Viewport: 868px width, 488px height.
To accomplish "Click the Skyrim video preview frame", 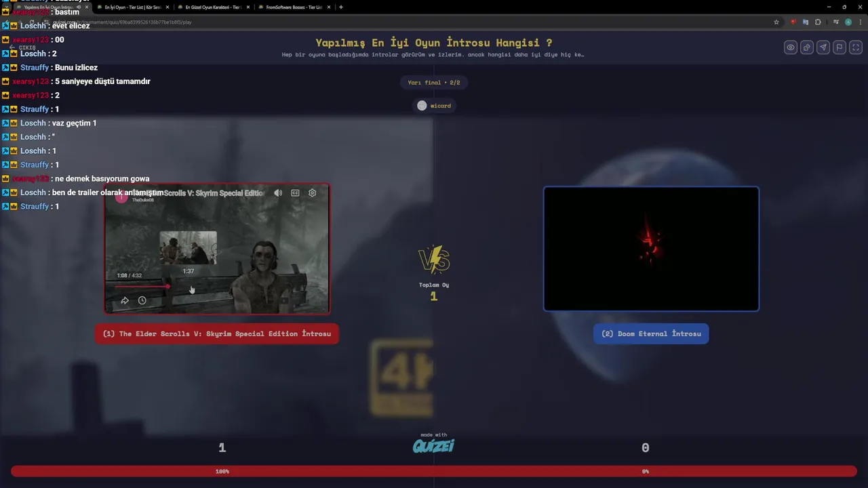I will pos(188,247).
